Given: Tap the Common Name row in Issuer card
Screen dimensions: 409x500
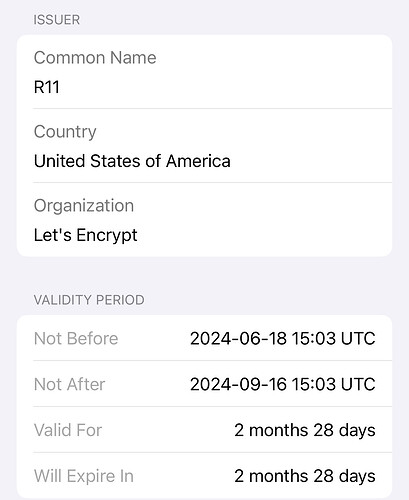Looking at the screenshot, I should coord(204,72).
